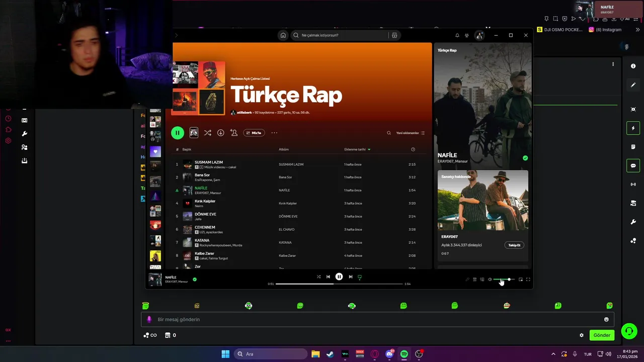Go to Spotify Home
This screenshot has height=362, width=644.
(x=283, y=35)
